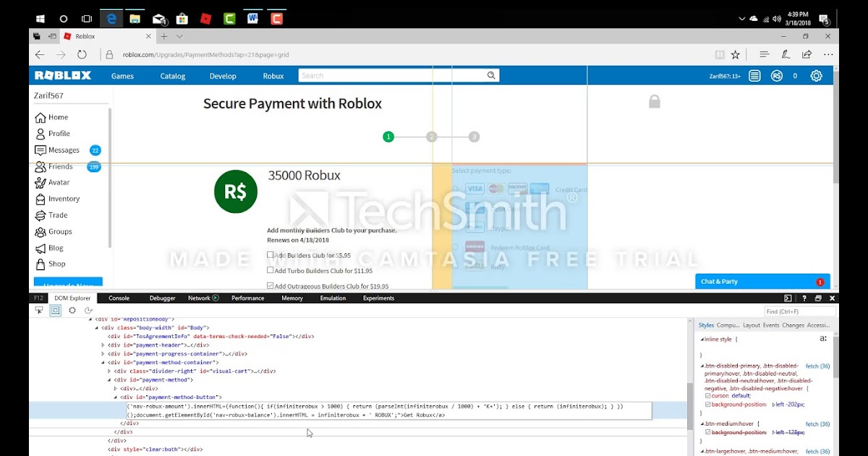
Task: Check Add Turbo Builders Club for $11.95
Action: (x=271, y=270)
